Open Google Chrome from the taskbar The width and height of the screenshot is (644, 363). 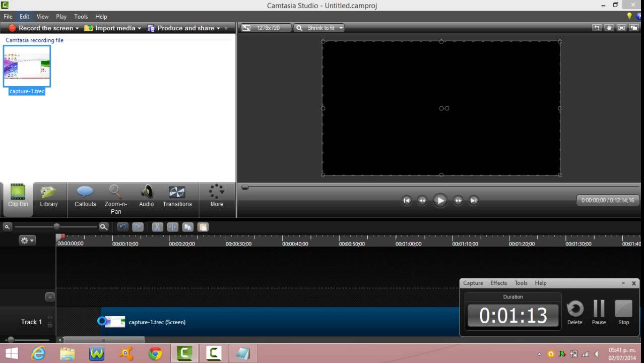pyautogui.click(x=155, y=353)
